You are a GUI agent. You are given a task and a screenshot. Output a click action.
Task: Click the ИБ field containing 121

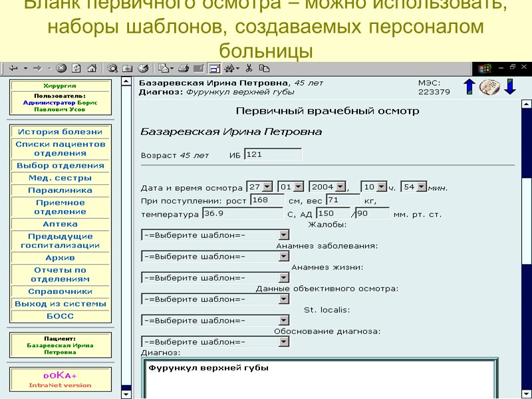point(273,154)
